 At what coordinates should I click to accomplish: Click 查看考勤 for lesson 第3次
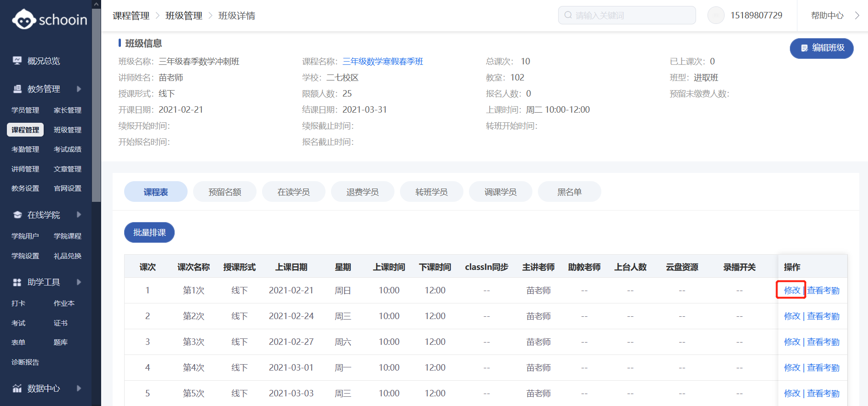pos(823,342)
